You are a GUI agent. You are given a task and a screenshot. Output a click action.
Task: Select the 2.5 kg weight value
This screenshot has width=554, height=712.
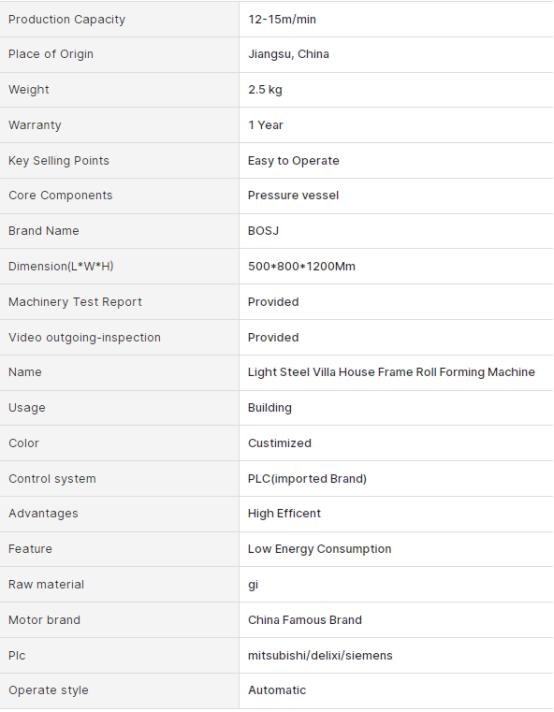click(x=265, y=89)
